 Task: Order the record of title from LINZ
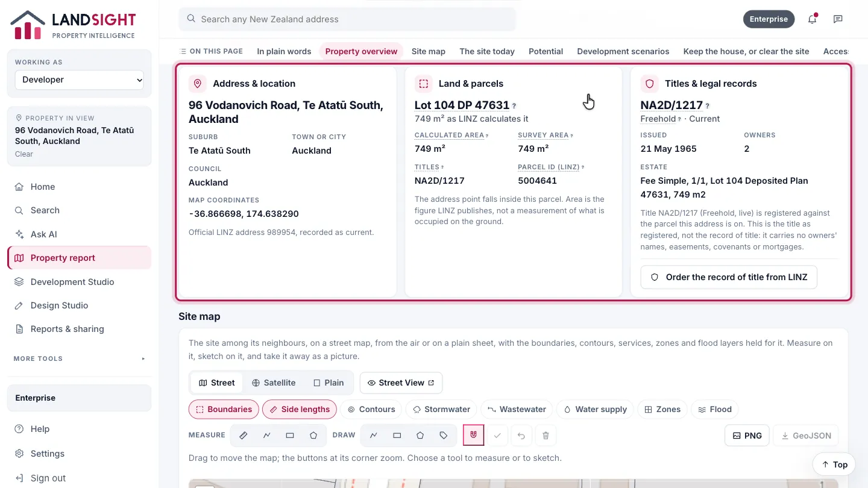[729, 277]
